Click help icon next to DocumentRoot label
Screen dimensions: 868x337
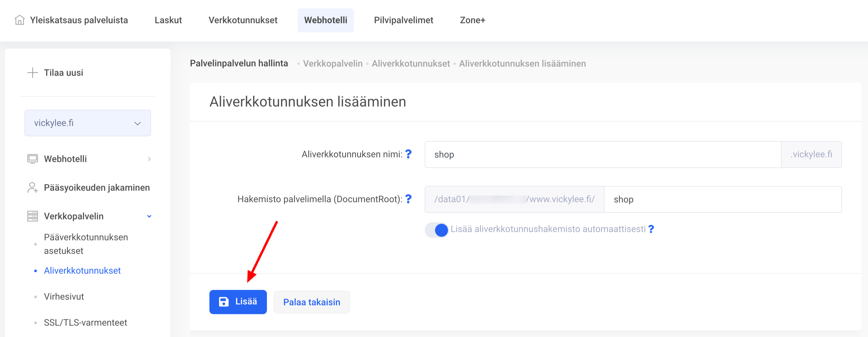coord(408,199)
